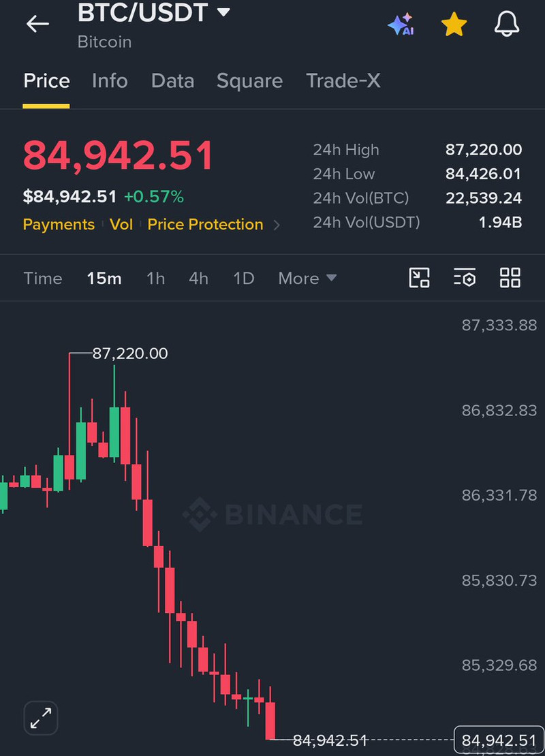Go to the Trade-X tab

pos(343,80)
